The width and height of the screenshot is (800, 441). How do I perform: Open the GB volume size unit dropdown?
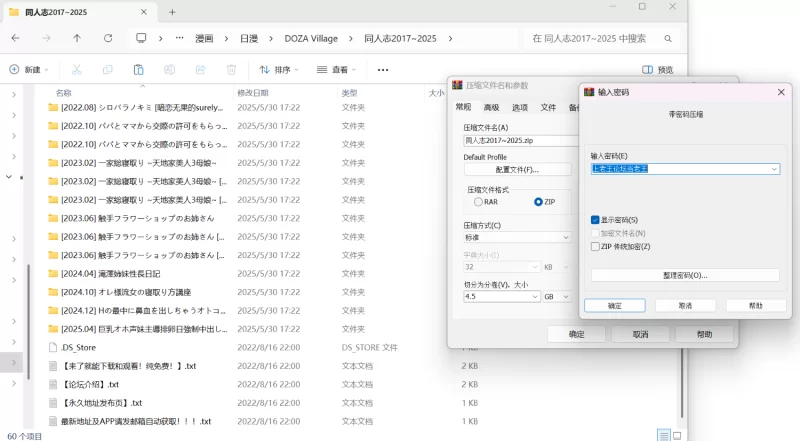tap(555, 297)
